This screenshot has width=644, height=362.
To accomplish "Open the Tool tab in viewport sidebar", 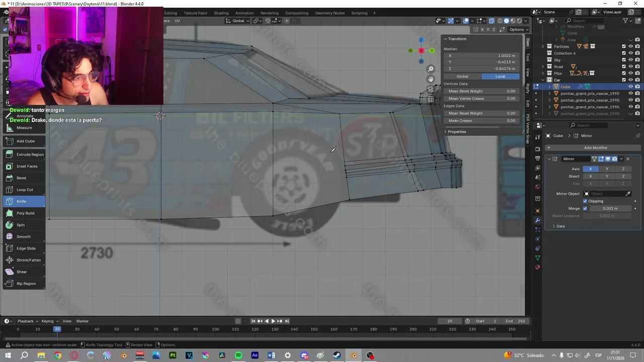I will pos(528,58).
